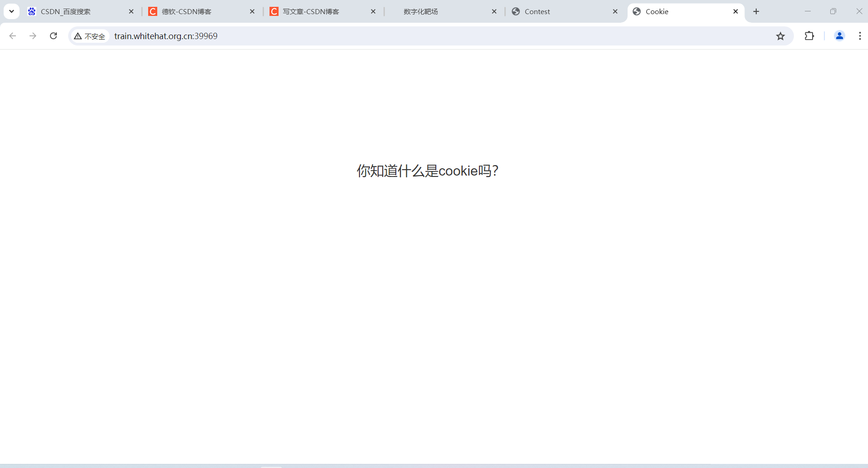Restore down the browser window
Screen dimensions: 868x468
(x=833, y=11)
